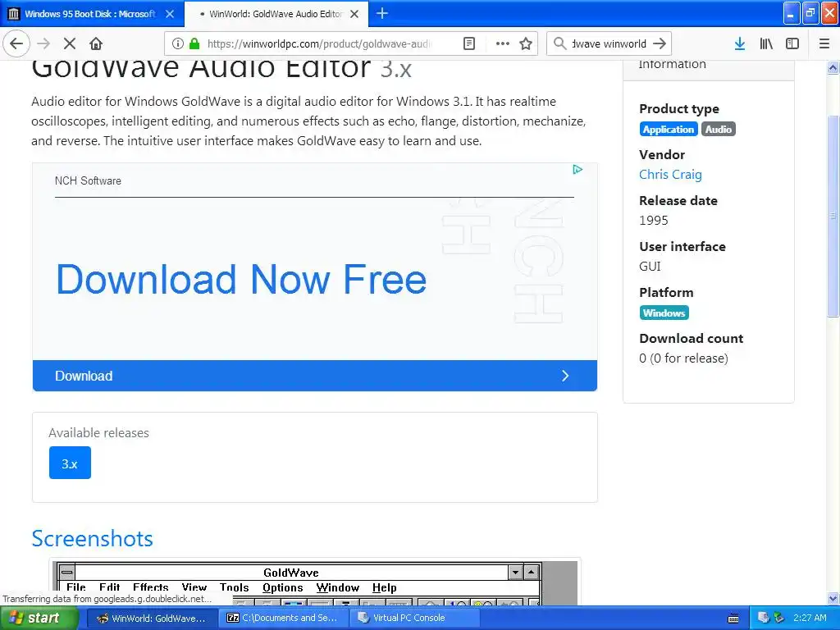Click the Available releases label
This screenshot has height=630, width=840.
(x=98, y=433)
